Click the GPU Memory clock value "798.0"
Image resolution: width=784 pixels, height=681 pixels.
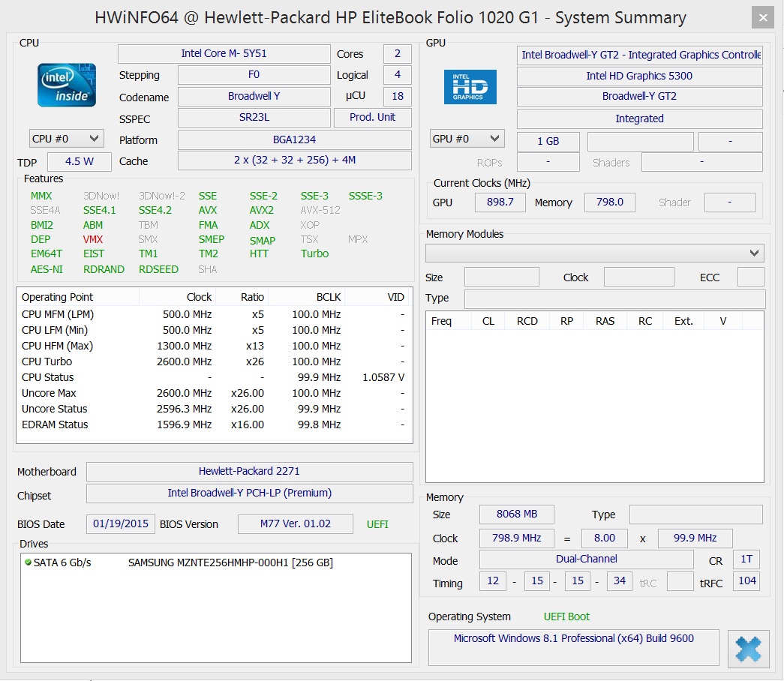[x=609, y=202]
